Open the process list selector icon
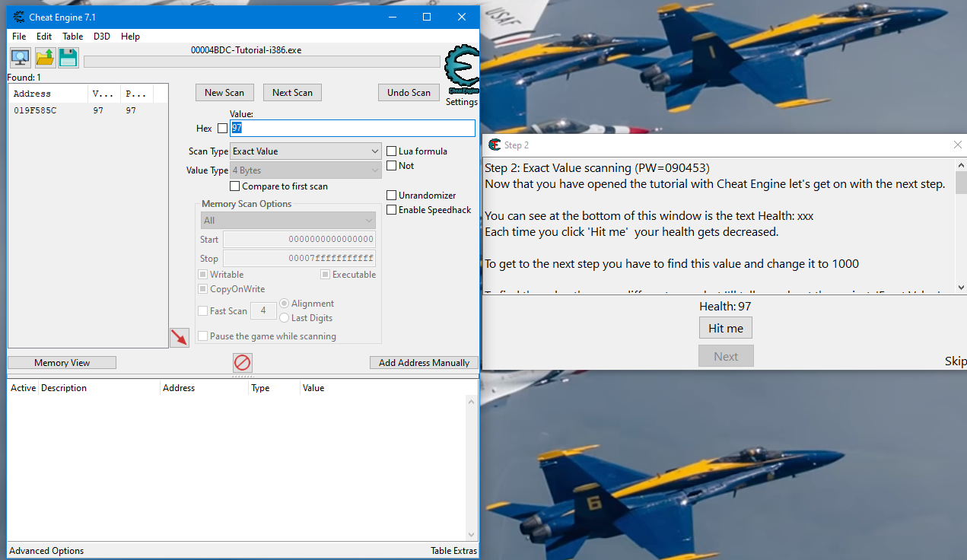This screenshot has height=560, width=967. click(19, 57)
